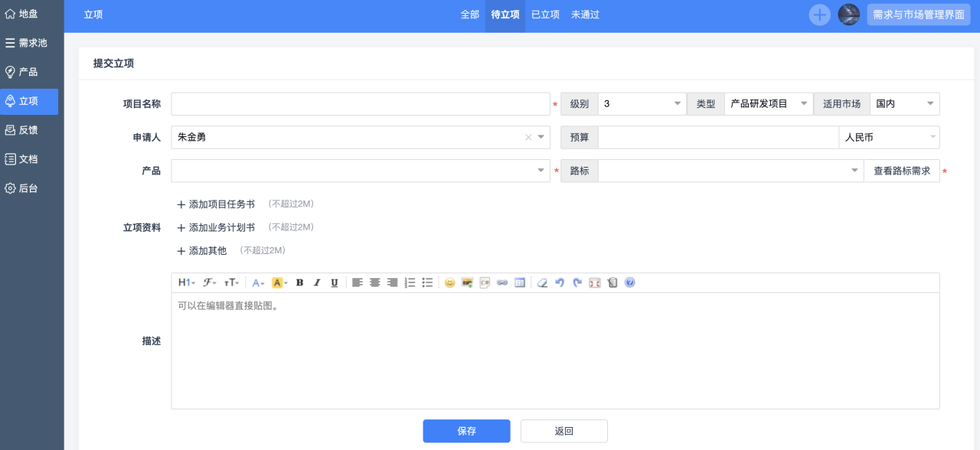This screenshot has width=980, height=450.
Task: Toggle underline formatting in editor
Action: (x=335, y=282)
